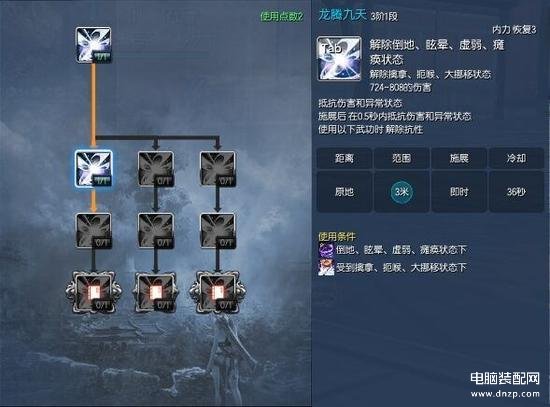Choose the middle column third-tier skill node

pyautogui.click(x=155, y=231)
